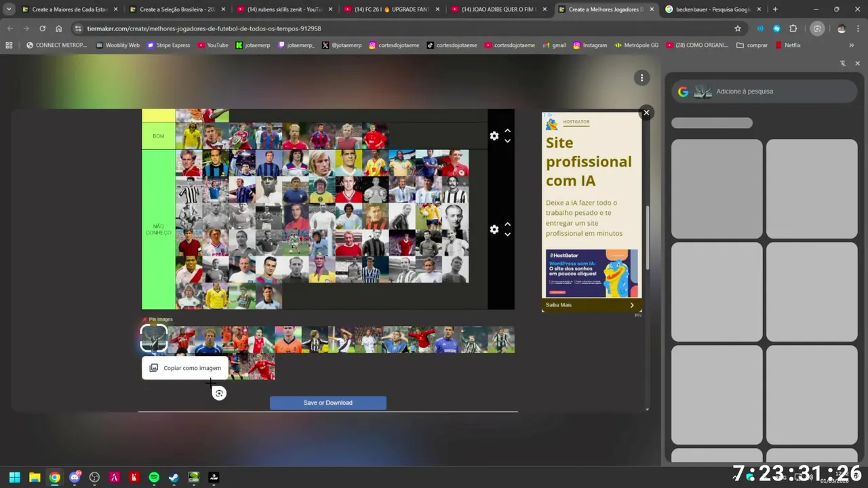Switch to rubens skills zenit YouTube tab
This screenshot has height=488, width=868.
point(284,9)
